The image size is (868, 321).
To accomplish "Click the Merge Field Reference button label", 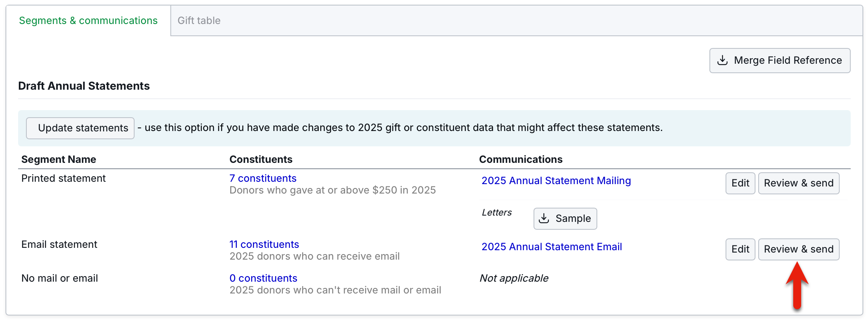I will click(788, 61).
